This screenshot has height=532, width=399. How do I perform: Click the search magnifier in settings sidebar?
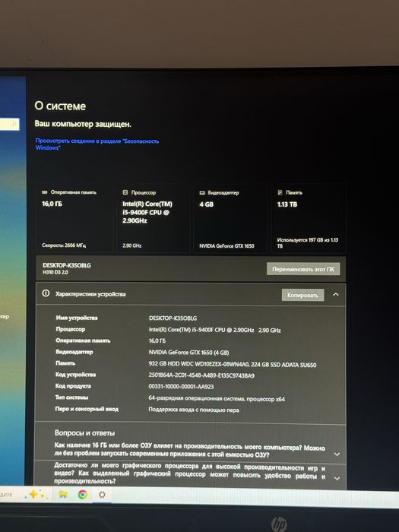click(14, 125)
